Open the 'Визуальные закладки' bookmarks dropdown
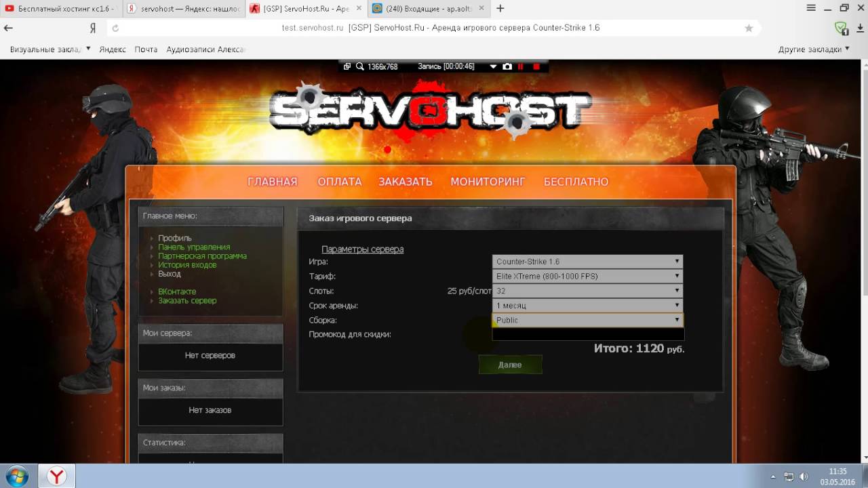Image resolution: width=868 pixels, height=488 pixels. [x=50, y=49]
